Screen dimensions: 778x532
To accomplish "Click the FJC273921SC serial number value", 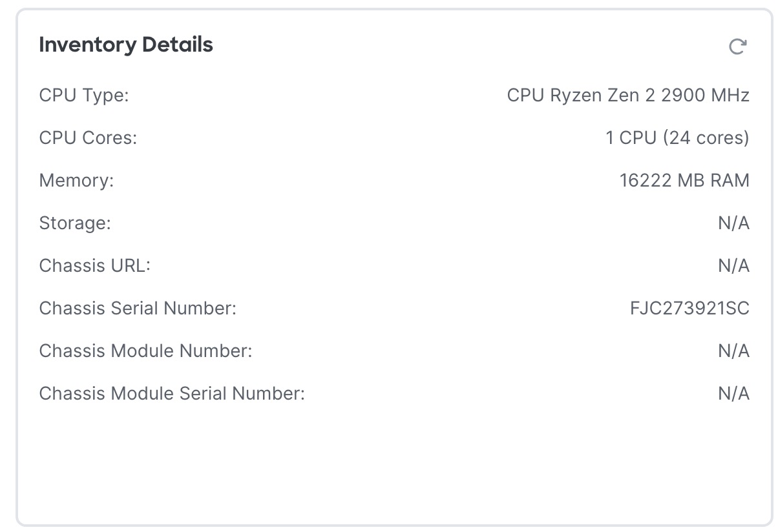I will [x=689, y=309].
